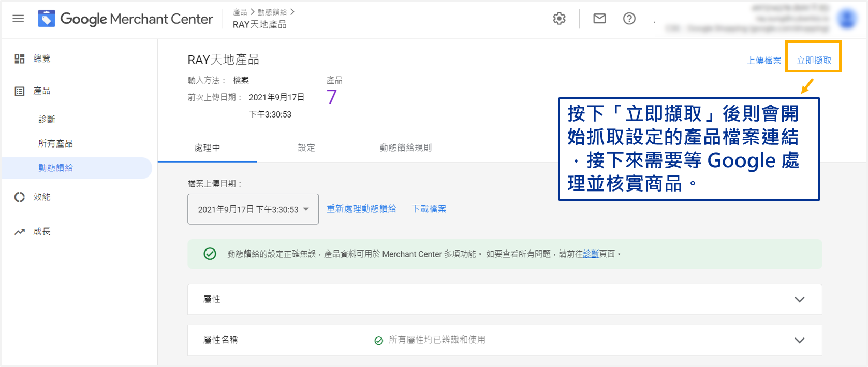This screenshot has width=868, height=367.
Task: Open the settings gear icon
Action: (559, 19)
